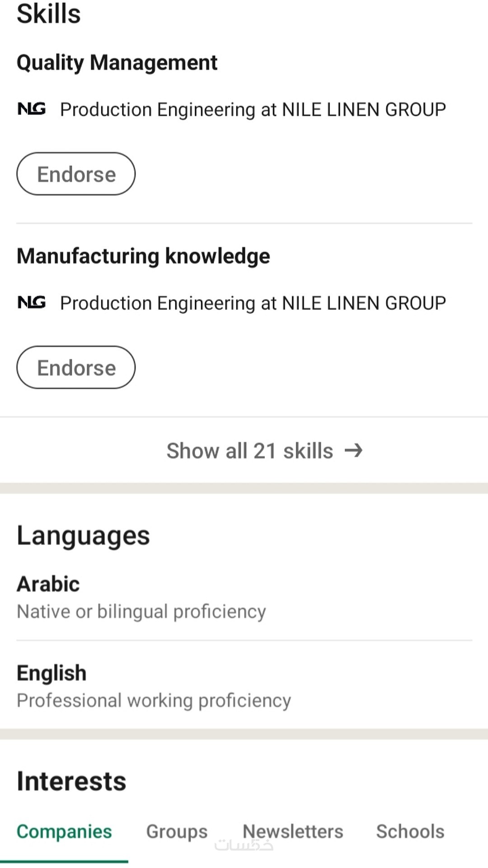Click the Nile Linen logo under Quality Management
The width and height of the screenshot is (488, 868).
click(32, 109)
